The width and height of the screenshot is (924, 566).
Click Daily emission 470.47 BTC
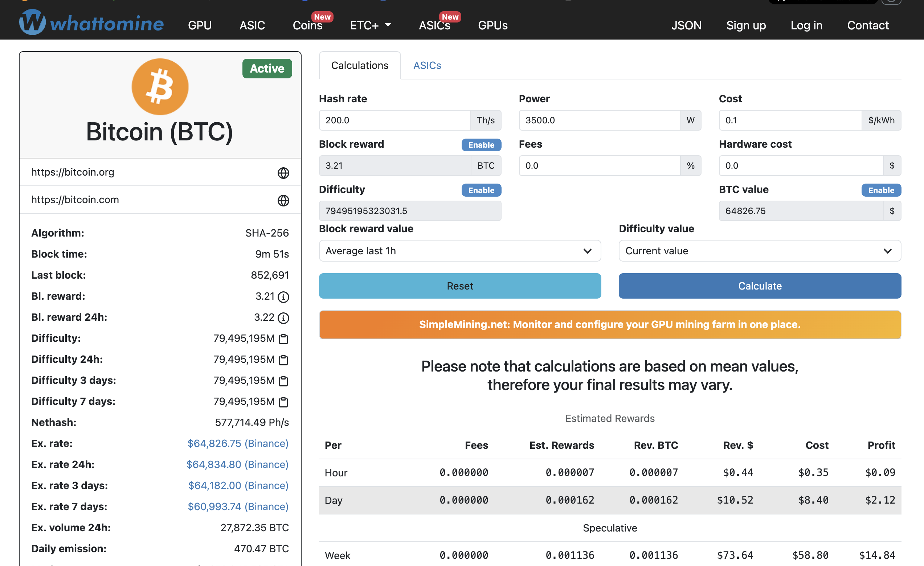click(261, 549)
